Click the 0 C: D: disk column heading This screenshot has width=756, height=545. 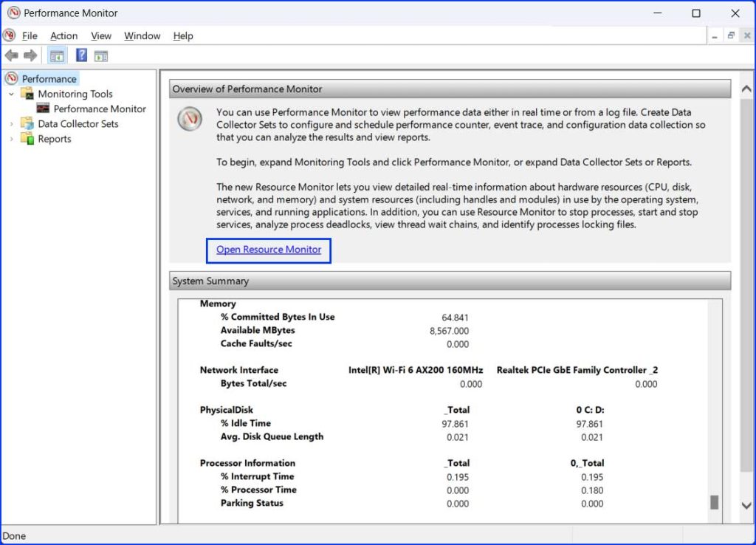[590, 410]
